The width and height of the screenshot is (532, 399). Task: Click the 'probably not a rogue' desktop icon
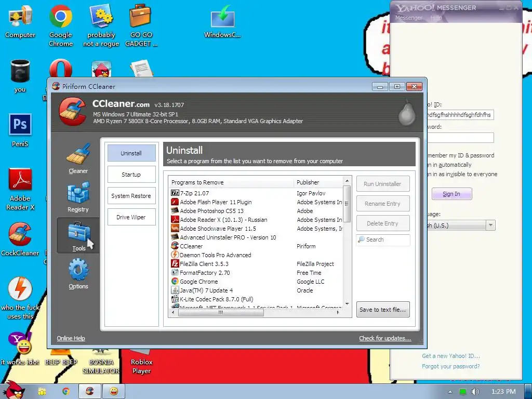[101, 26]
